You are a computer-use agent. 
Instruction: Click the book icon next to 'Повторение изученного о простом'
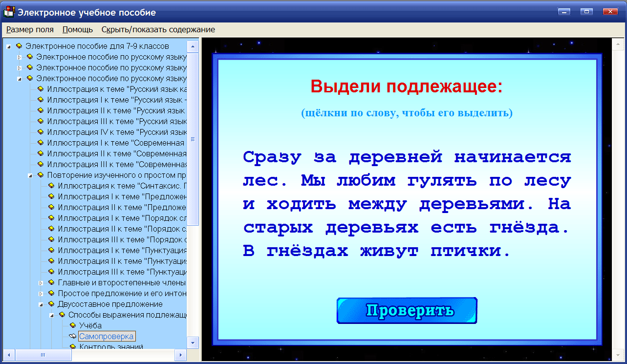(x=40, y=174)
